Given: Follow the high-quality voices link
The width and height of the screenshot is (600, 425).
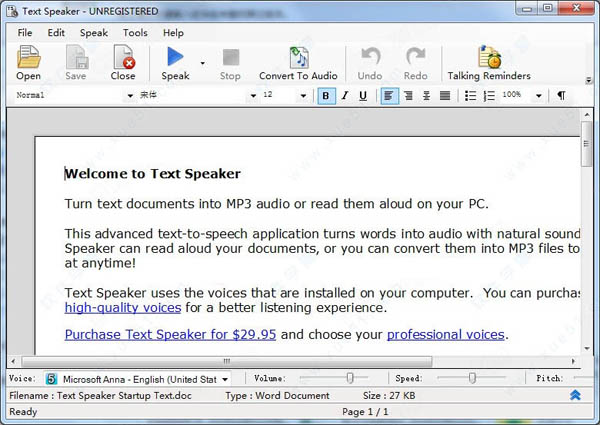Looking at the screenshot, I should pyautogui.click(x=123, y=308).
